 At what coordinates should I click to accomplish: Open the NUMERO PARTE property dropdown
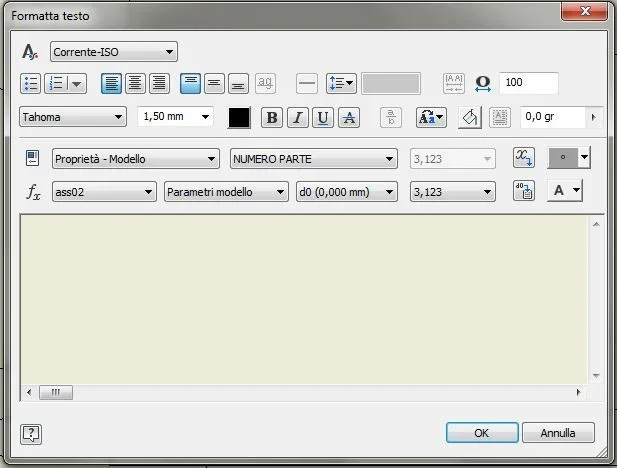pos(314,159)
